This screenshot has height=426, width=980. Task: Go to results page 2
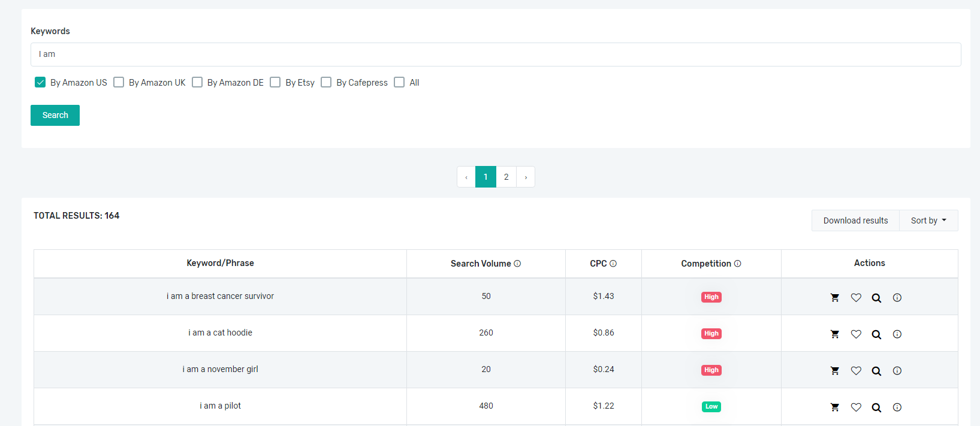[506, 177]
